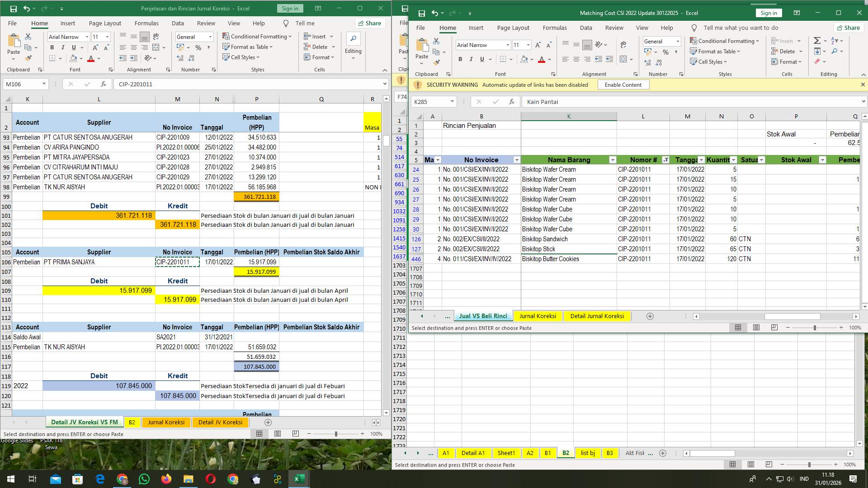Switch to the Jurnal Koreksi sheet tab

tap(538, 316)
